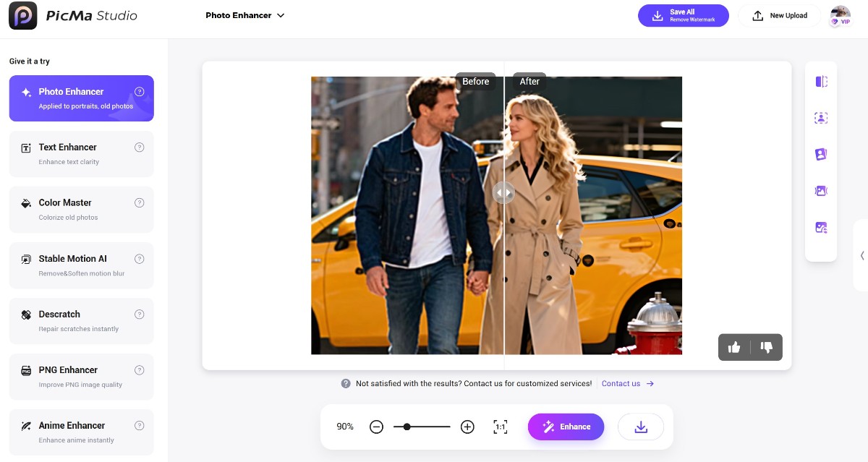
Task: Select the Descratch tool
Action: tap(82, 321)
